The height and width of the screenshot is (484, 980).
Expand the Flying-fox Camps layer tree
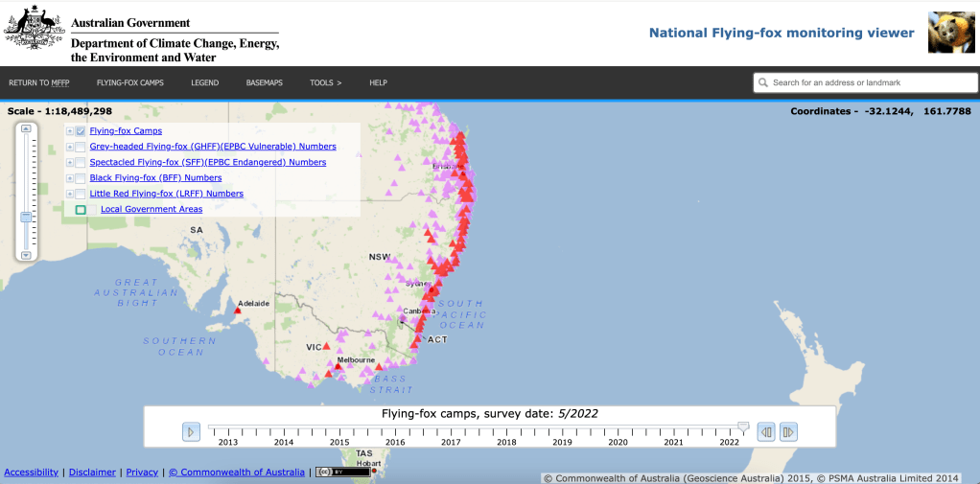coord(69,131)
